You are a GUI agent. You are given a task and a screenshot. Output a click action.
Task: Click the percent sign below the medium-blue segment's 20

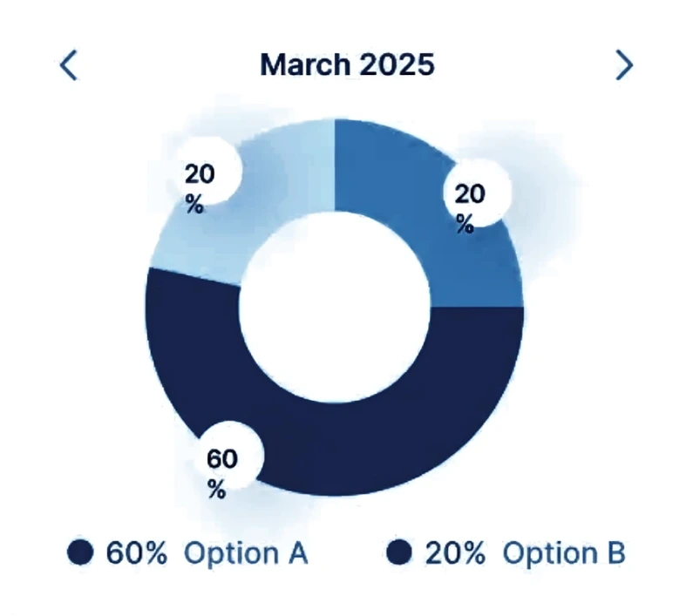[465, 224]
